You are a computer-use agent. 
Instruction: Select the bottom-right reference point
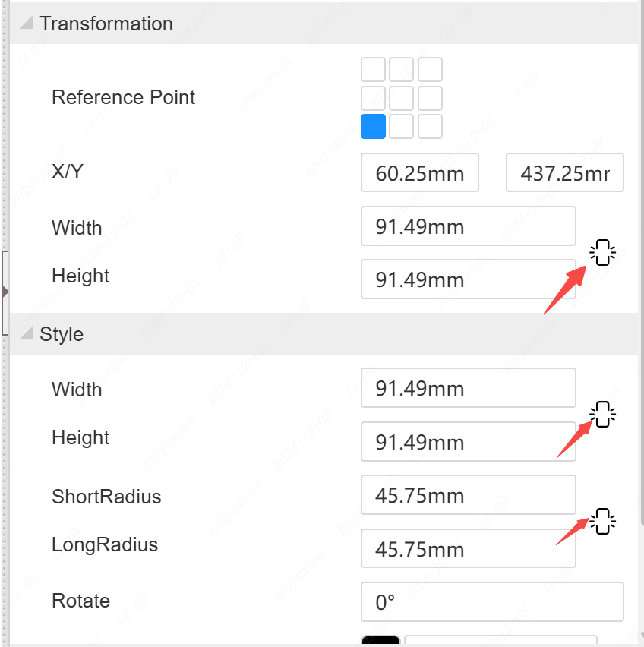(430, 126)
